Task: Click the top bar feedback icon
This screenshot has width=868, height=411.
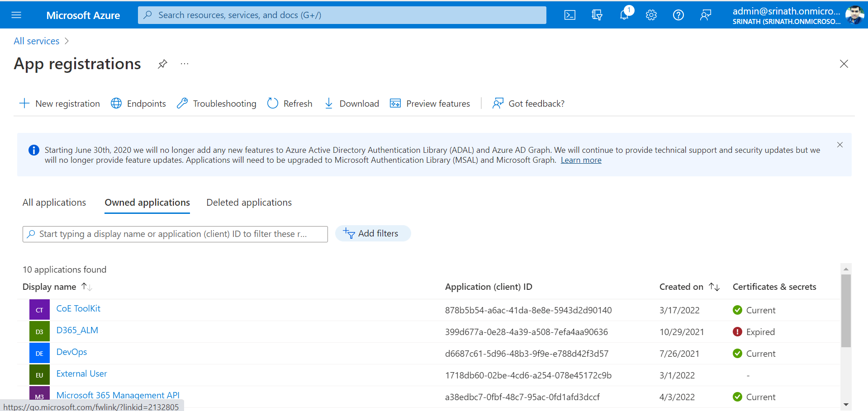Action: 705,15
